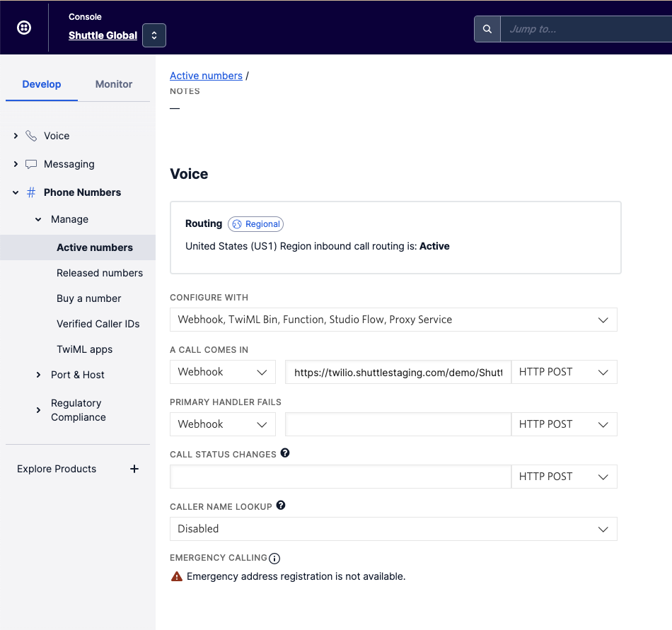
Task: Switch to the Develop tab
Action: (x=42, y=84)
